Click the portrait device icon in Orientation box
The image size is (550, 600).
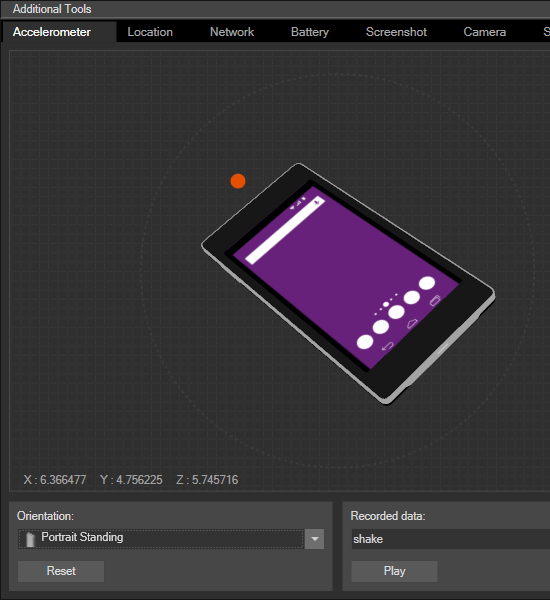point(30,540)
